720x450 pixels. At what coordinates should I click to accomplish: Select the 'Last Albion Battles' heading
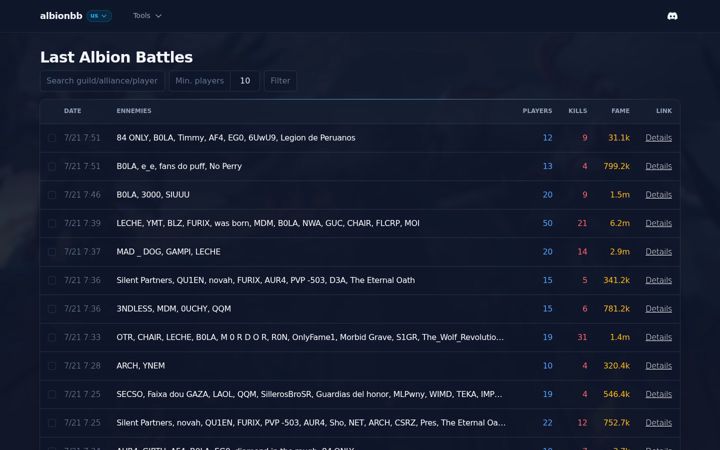(x=116, y=57)
